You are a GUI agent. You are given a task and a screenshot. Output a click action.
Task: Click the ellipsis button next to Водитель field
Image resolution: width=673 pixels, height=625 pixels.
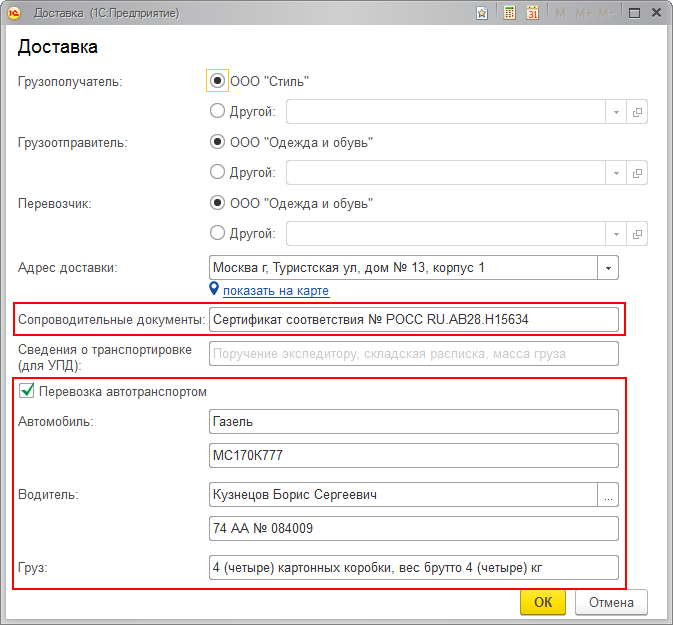tap(608, 495)
